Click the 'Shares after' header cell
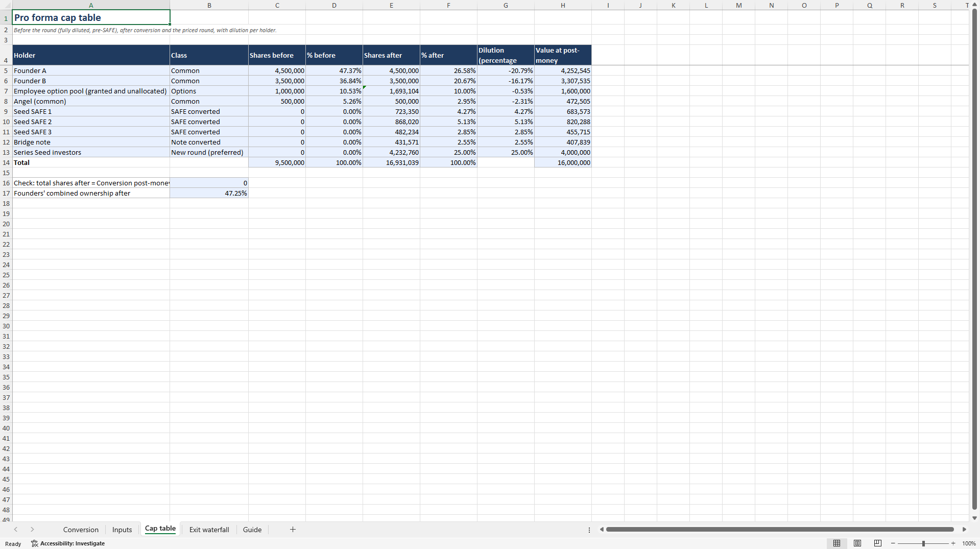The image size is (980, 549). click(x=391, y=55)
